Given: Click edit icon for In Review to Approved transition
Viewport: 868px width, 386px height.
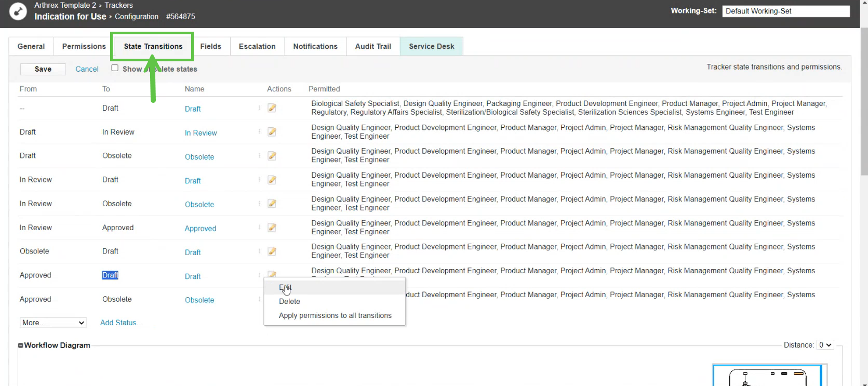Looking at the screenshot, I should tap(272, 228).
